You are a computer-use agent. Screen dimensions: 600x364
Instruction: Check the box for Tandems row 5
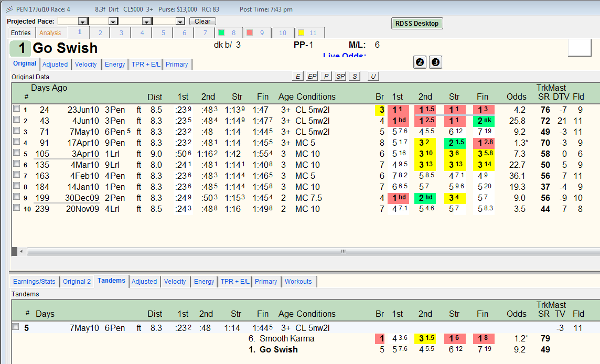(x=16, y=327)
